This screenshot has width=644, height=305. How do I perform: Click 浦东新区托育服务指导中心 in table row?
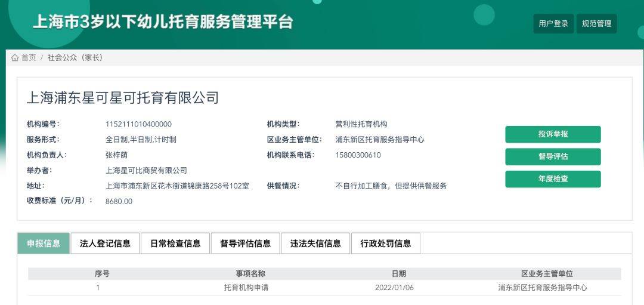[x=543, y=288]
